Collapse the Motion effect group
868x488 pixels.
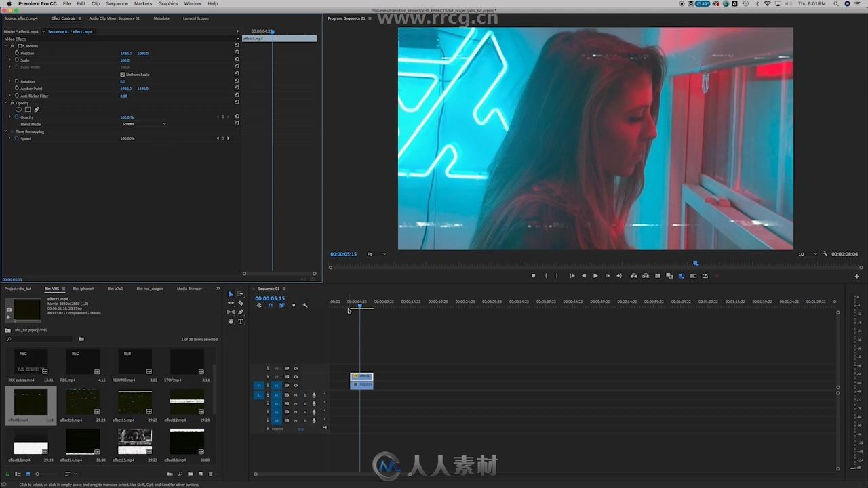pyautogui.click(x=5, y=46)
